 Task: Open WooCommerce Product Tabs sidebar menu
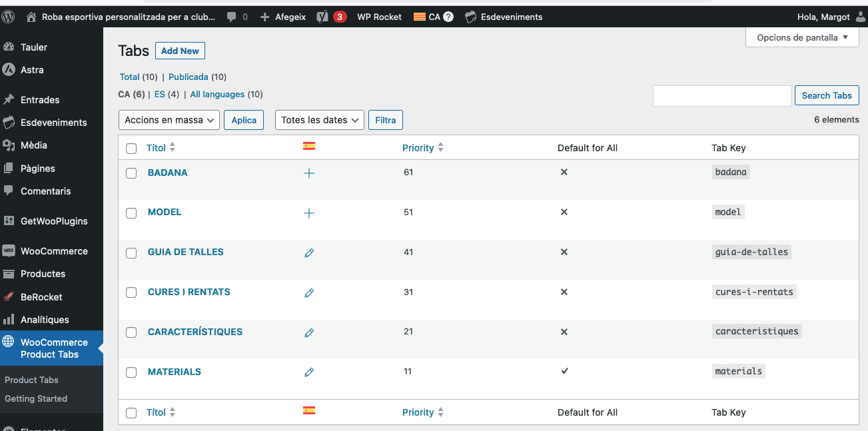[x=51, y=348]
